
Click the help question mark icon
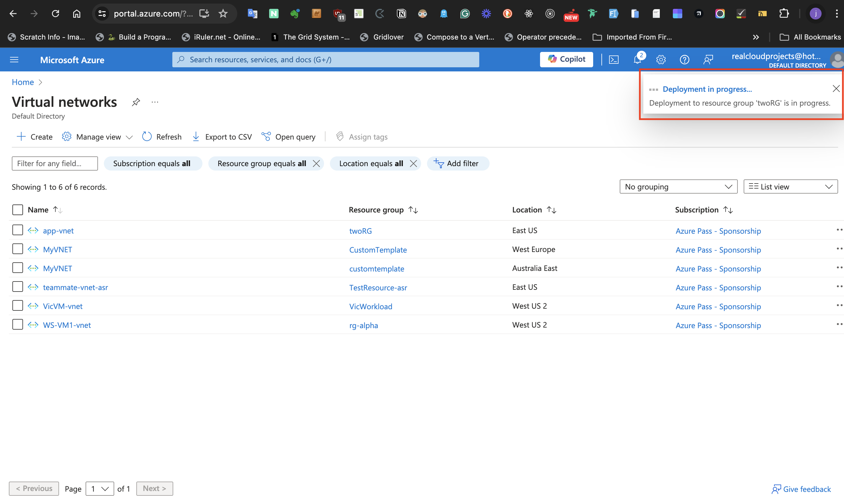coord(684,60)
